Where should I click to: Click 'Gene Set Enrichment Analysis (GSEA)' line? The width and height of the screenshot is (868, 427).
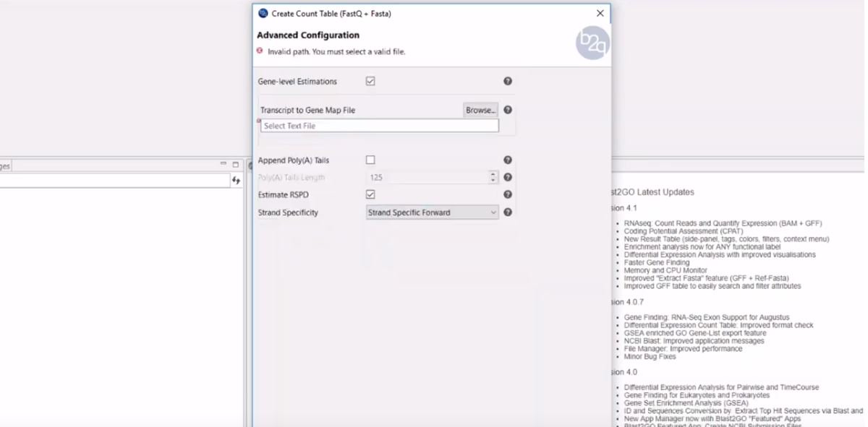tap(686, 403)
